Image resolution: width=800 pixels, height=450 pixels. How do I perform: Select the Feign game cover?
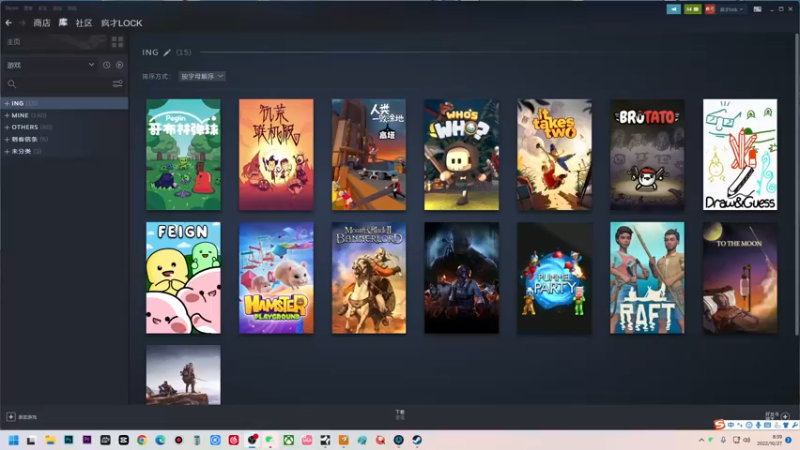[x=183, y=278]
